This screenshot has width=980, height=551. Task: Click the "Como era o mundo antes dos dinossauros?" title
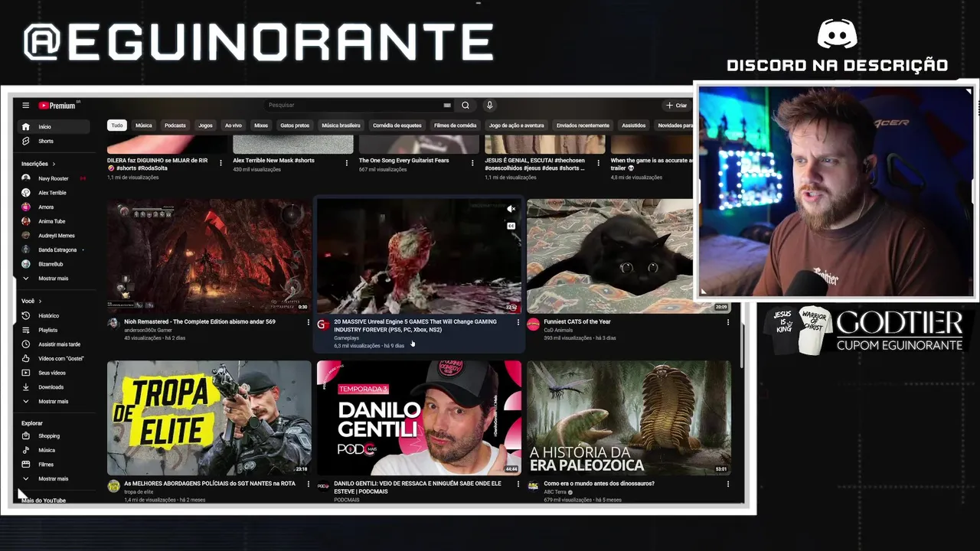(599, 484)
